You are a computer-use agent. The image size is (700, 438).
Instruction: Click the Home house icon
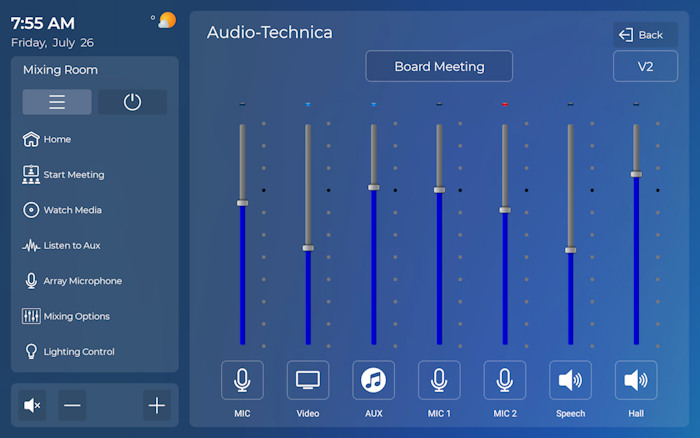tap(31, 139)
